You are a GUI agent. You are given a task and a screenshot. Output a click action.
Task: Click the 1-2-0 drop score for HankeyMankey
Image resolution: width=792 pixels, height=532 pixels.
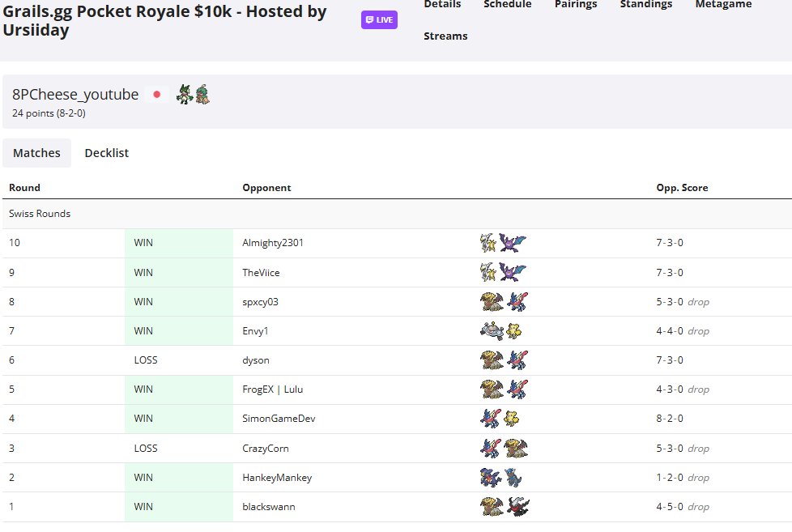click(x=683, y=478)
